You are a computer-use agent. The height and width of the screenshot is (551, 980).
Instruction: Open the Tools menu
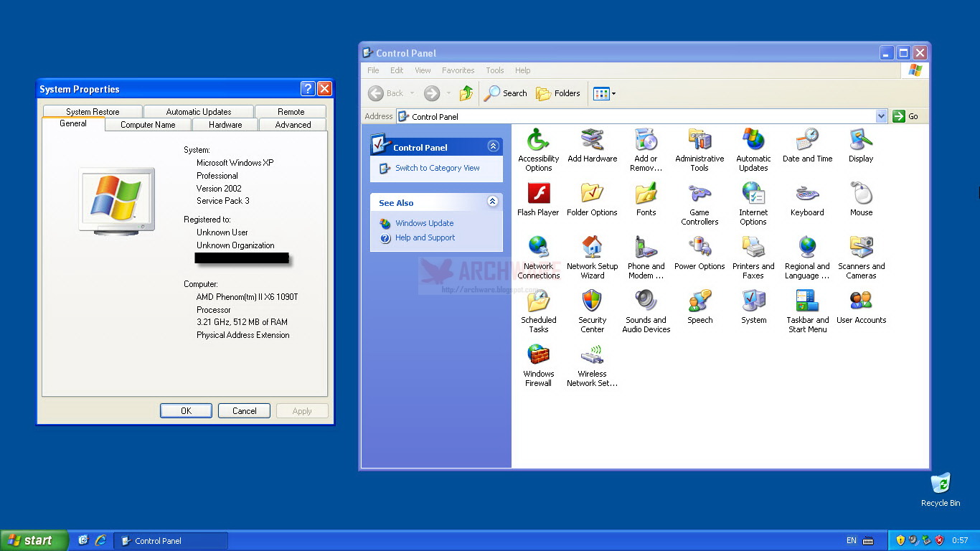point(495,70)
